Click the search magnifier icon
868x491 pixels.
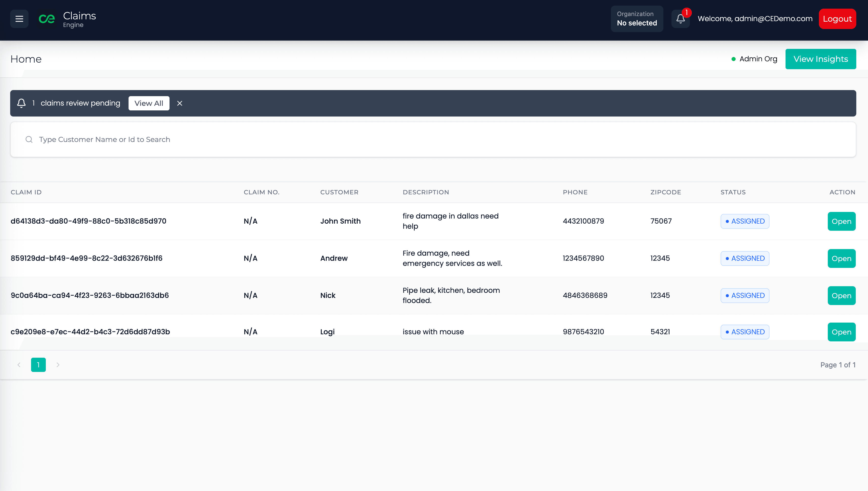coord(29,139)
